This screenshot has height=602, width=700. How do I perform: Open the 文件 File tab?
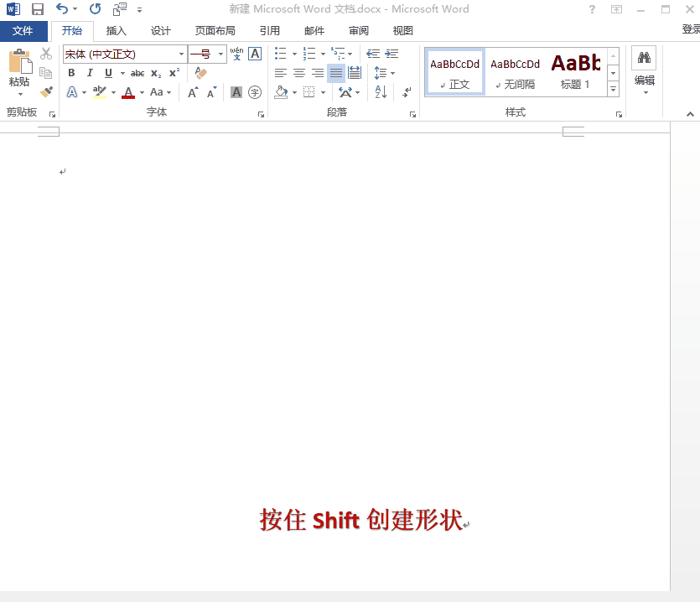coord(23,31)
